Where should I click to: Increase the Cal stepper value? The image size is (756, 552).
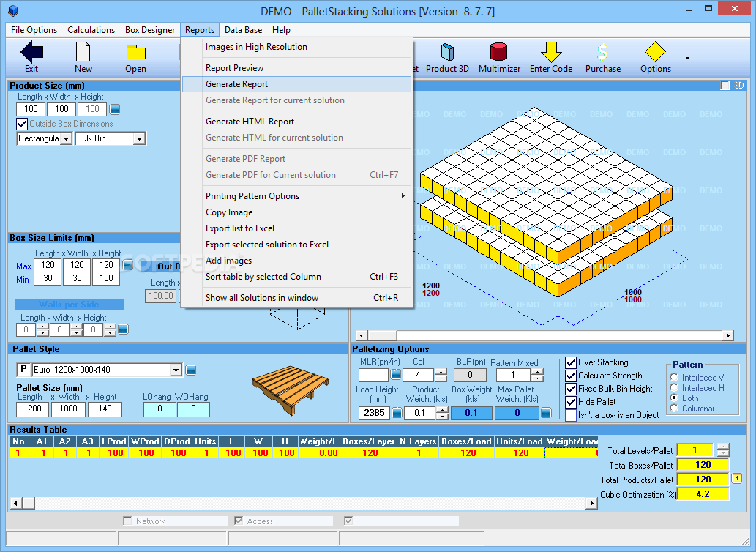coord(441,372)
